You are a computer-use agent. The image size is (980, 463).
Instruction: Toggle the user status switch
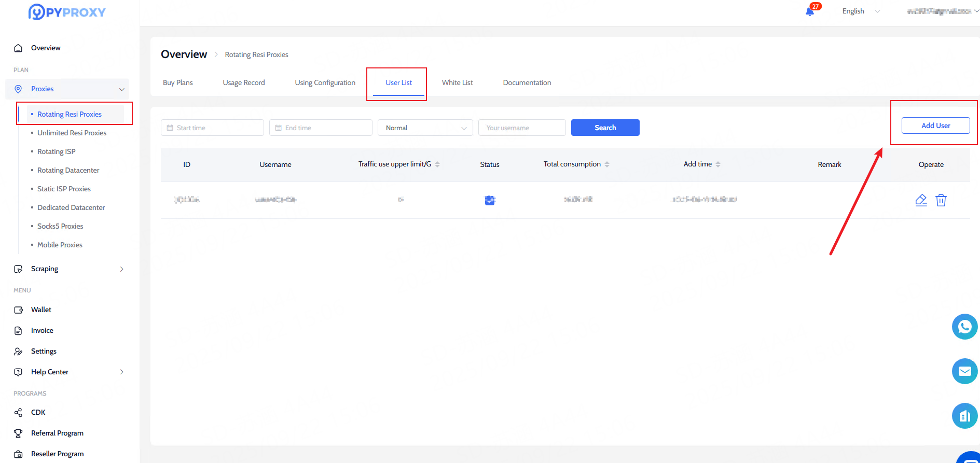pos(490,200)
